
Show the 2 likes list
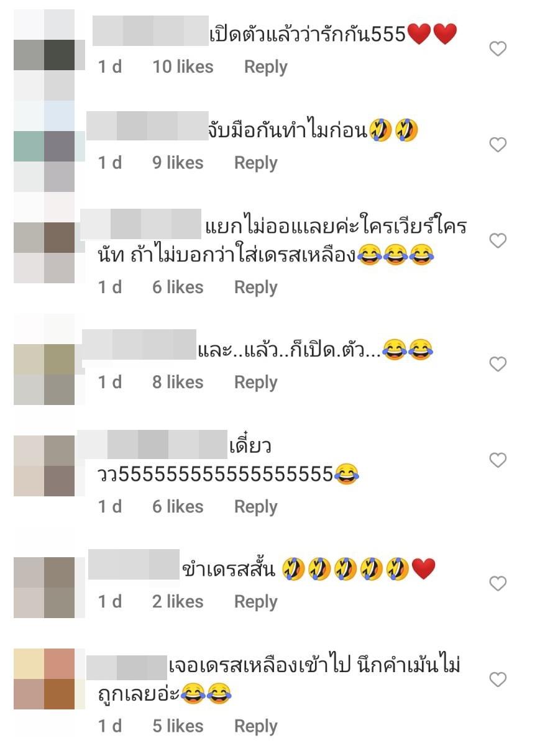tap(178, 601)
